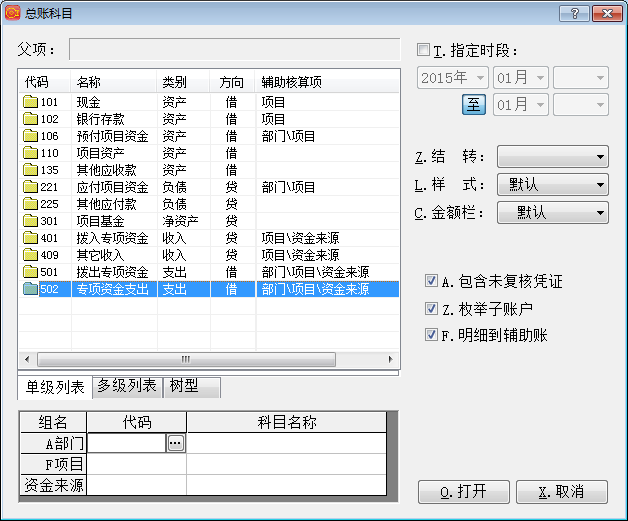Click the scrollbar left arrow
The image size is (628, 521).
[x=27, y=359]
